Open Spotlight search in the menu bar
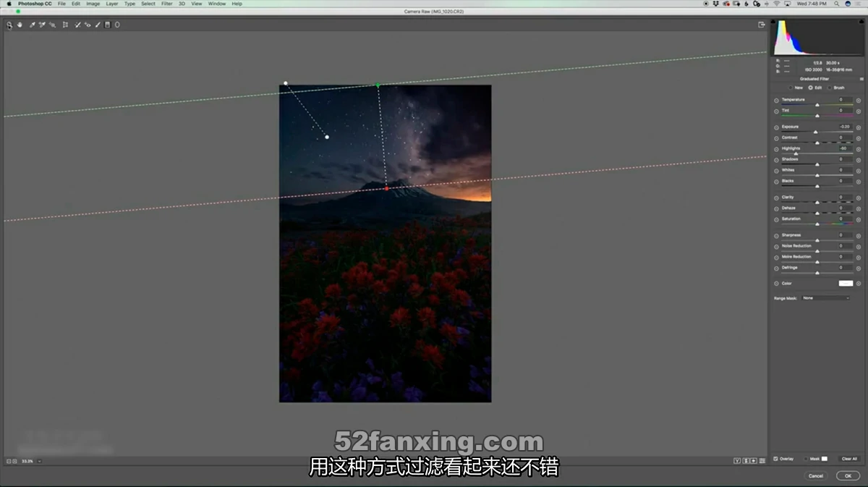Screen dimensions: 868x487 pos(837,4)
